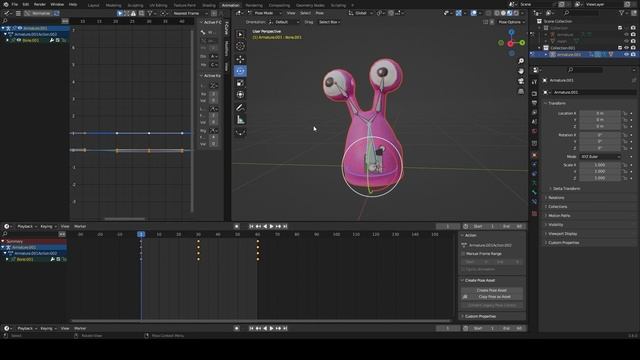Play animation from dope sheet header controls
The image size is (640, 360).
point(271,226)
